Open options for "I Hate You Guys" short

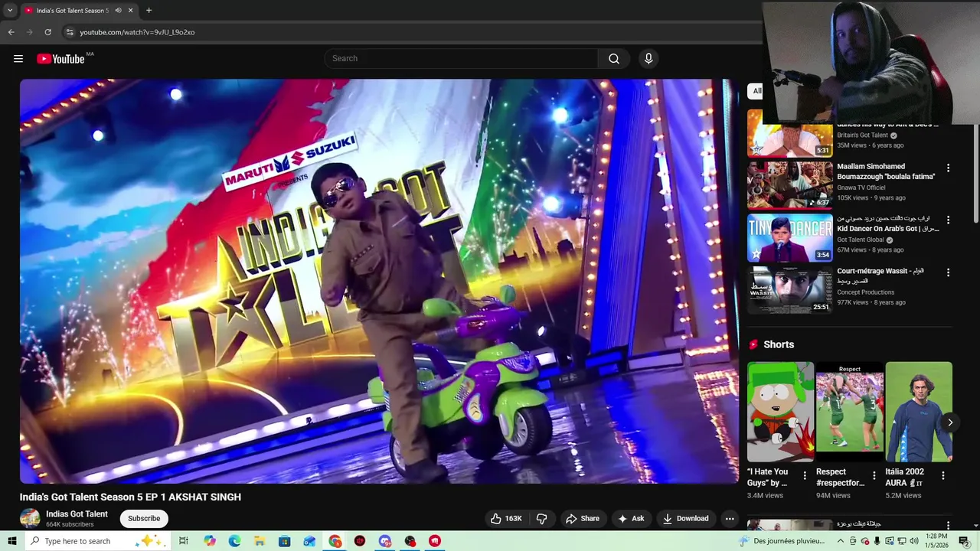click(x=804, y=475)
